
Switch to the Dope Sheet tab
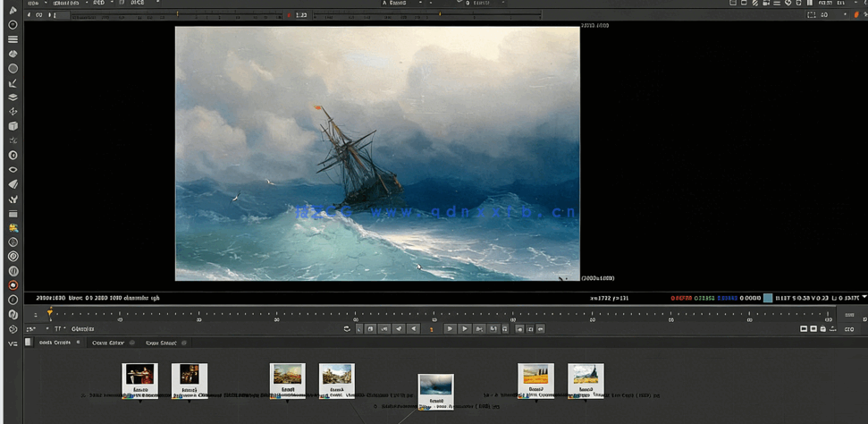(x=162, y=343)
